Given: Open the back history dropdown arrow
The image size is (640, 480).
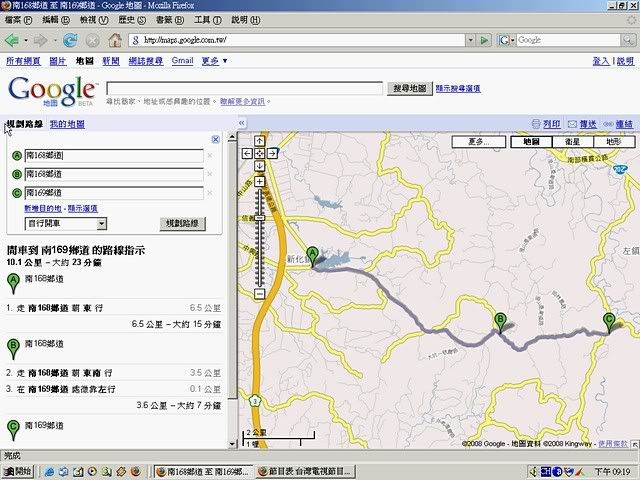Looking at the screenshot, I should (x=26, y=40).
